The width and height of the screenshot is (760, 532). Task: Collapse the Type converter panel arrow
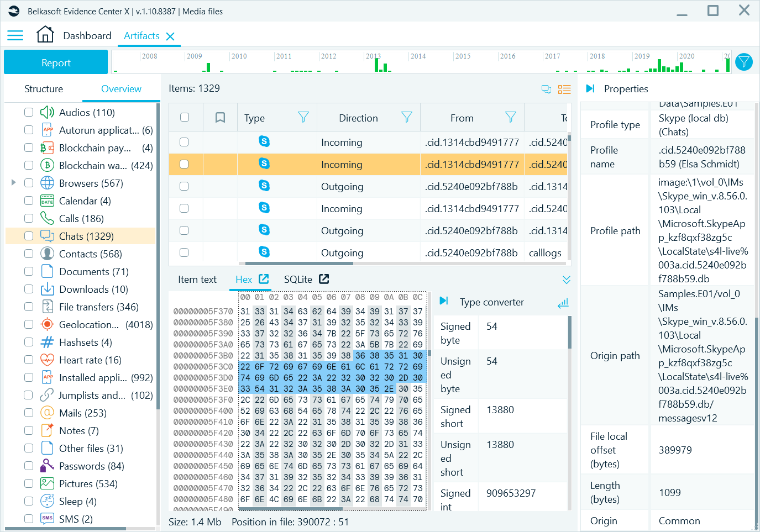(x=443, y=301)
